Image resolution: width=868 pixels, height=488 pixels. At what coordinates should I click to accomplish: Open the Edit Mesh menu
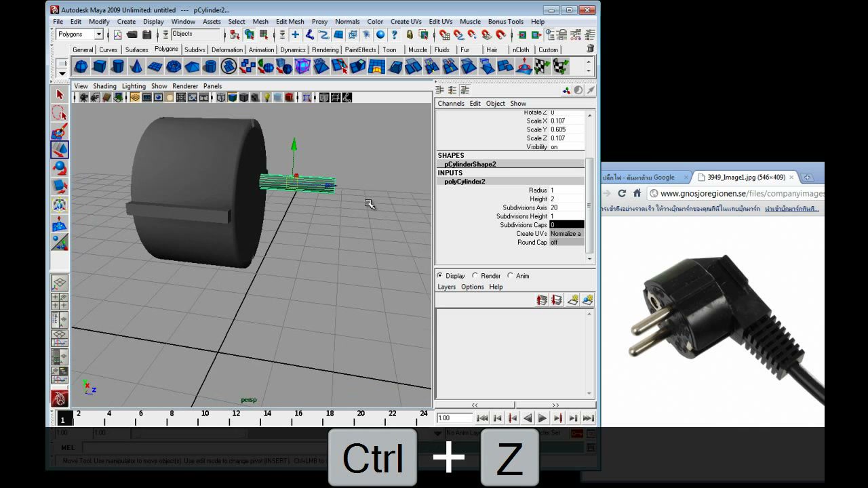coord(290,22)
